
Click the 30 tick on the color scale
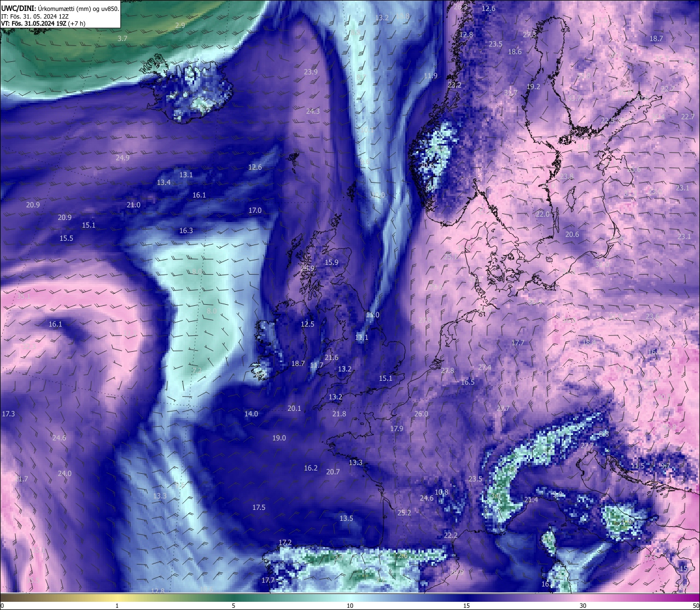point(583,606)
